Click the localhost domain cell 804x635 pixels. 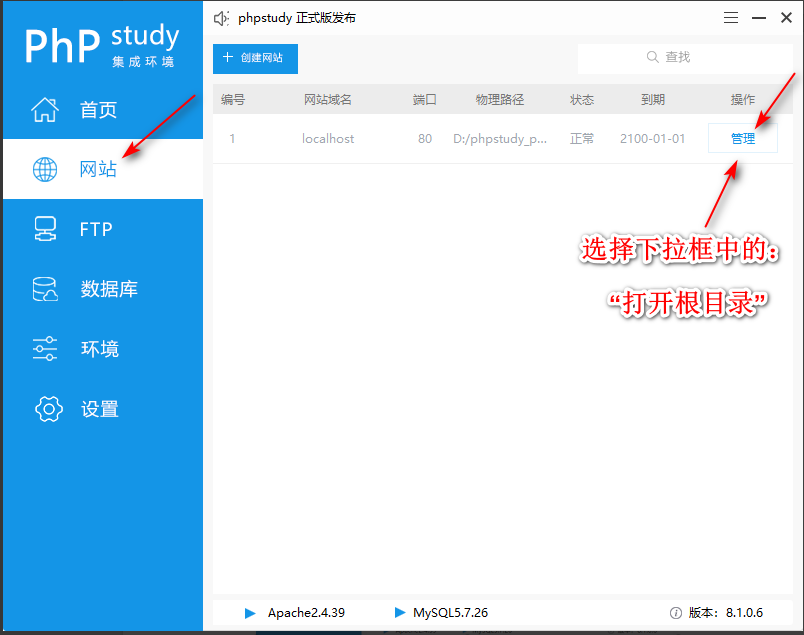pyautogui.click(x=328, y=138)
